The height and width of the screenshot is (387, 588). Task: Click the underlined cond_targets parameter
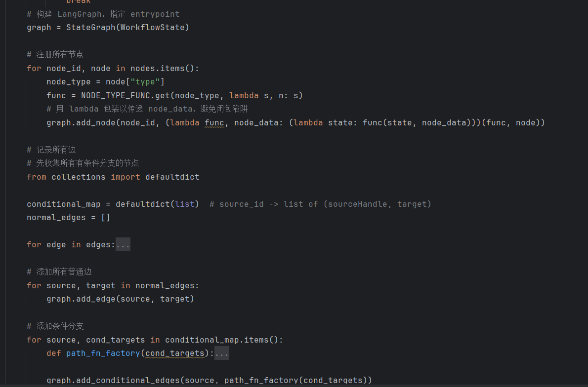(174, 353)
